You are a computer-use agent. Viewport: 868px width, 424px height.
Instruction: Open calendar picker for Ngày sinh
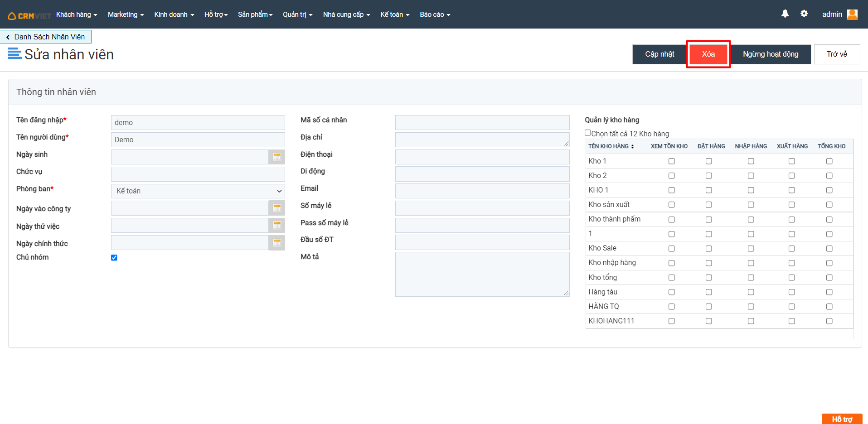tap(277, 157)
